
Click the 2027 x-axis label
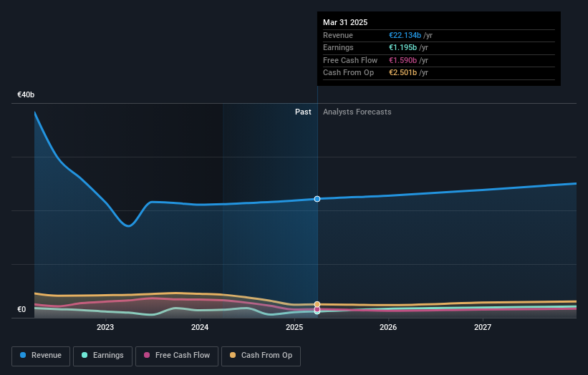pos(483,328)
